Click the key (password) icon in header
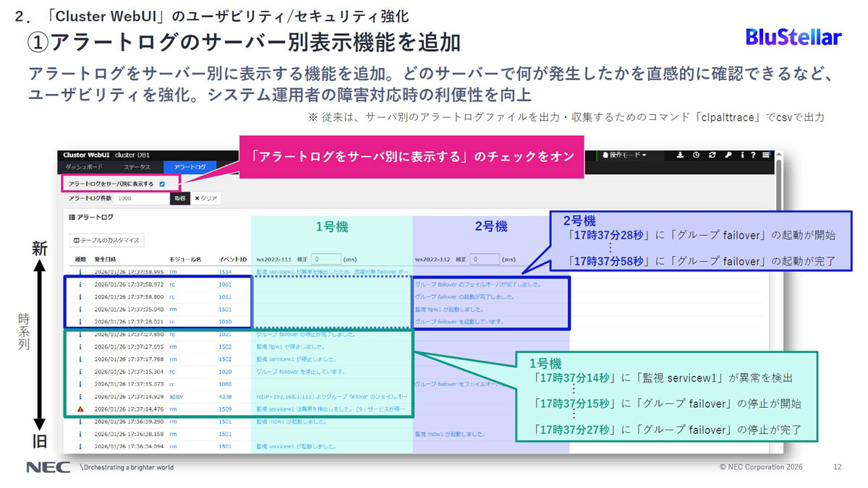Screen dimensions: 868x488 pyautogui.click(x=728, y=155)
